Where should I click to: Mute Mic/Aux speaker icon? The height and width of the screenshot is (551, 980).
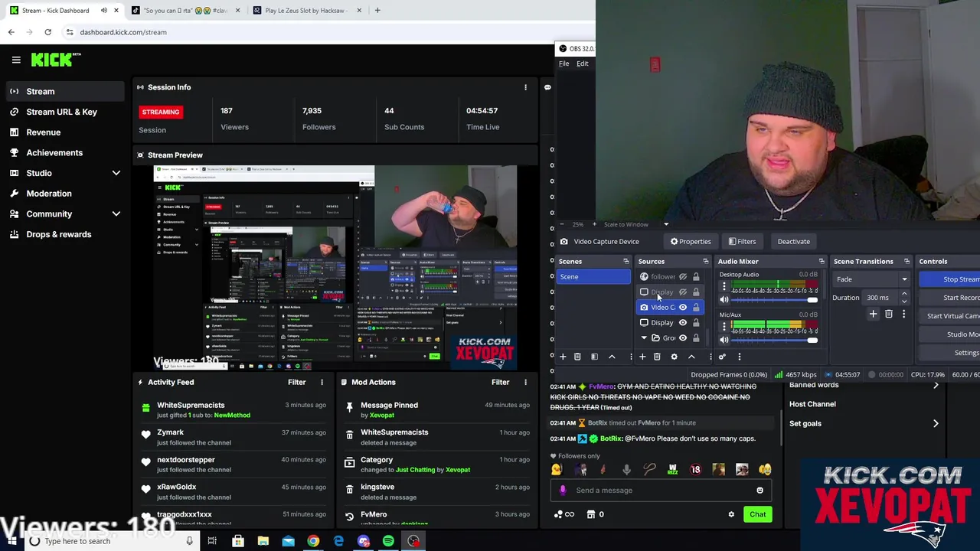pyautogui.click(x=724, y=340)
